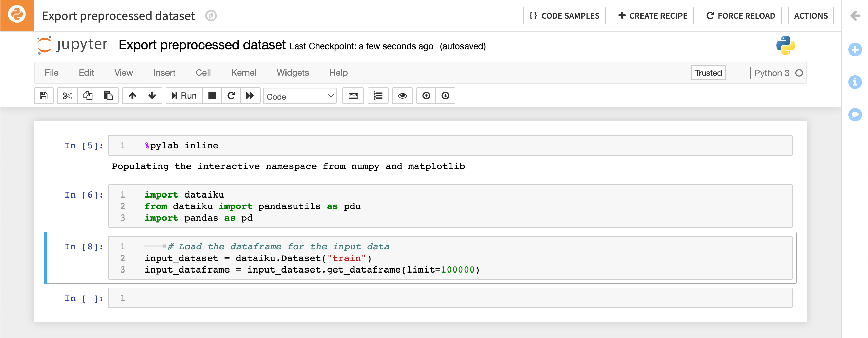Click the line with dataiku.Dataset("train")
The width and height of the screenshot is (868, 338).
coord(258,258)
